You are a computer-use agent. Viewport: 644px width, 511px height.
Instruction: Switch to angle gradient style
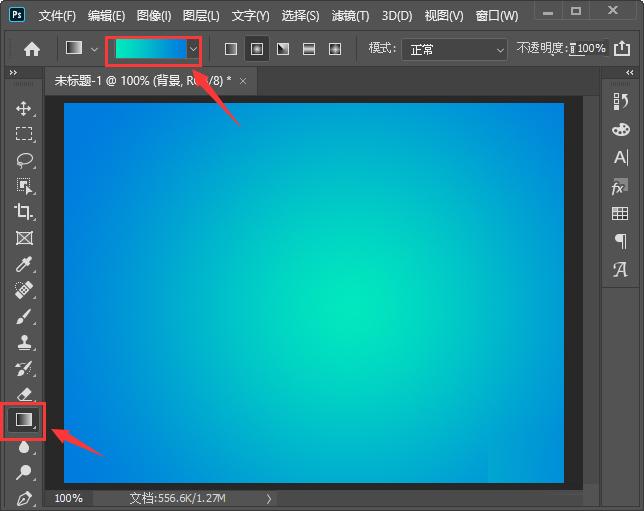[x=283, y=49]
